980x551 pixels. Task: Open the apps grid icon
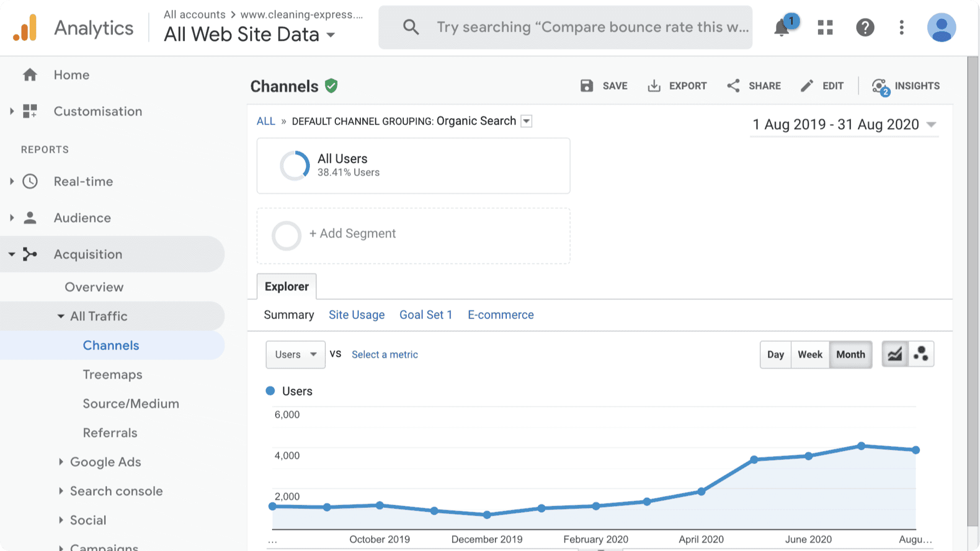point(825,28)
